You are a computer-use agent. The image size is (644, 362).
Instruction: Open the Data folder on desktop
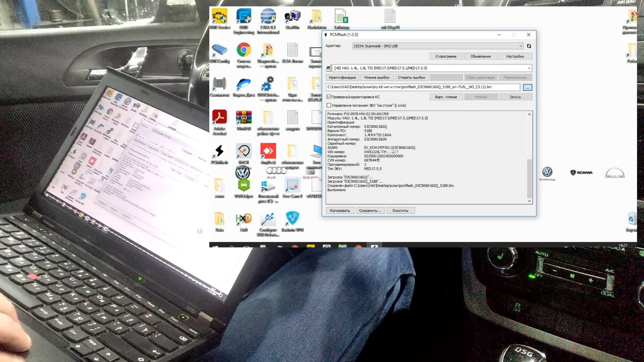click(x=219, y=221)
